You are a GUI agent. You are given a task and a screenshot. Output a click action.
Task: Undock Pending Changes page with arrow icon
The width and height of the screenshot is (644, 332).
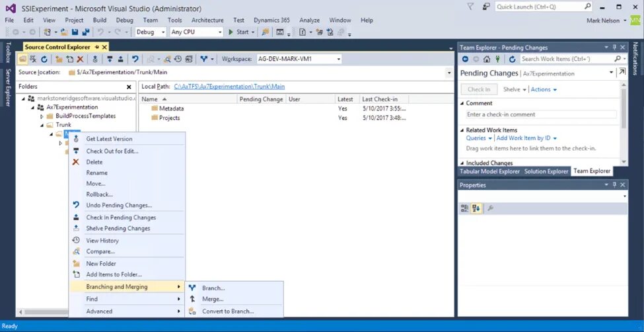622,72
